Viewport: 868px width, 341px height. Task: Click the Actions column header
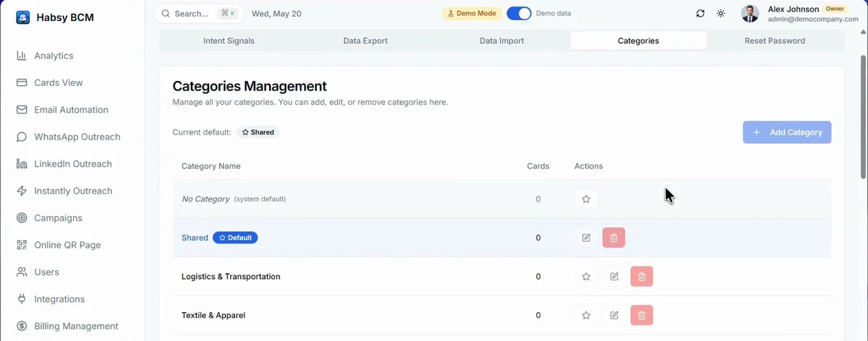[x=589, y=166]
